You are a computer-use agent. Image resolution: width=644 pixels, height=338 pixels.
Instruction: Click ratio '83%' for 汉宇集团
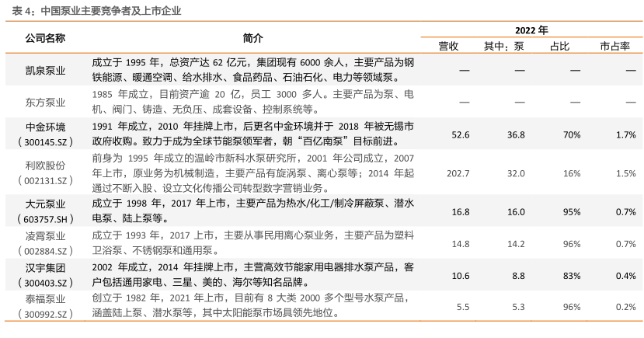572,276
